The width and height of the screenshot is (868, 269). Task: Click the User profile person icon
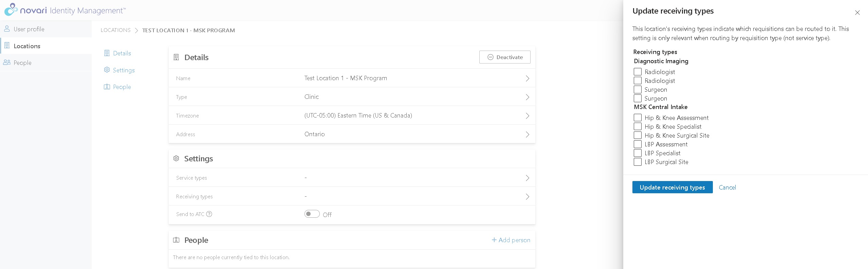(7, 29)
